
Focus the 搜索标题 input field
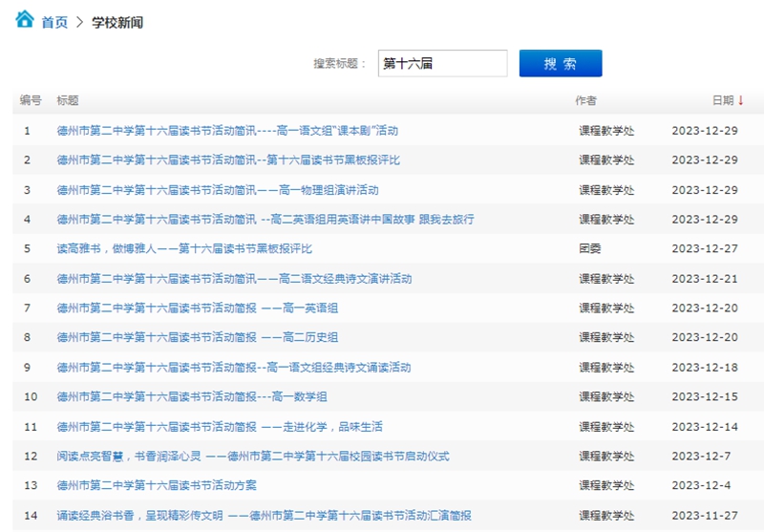442,63
